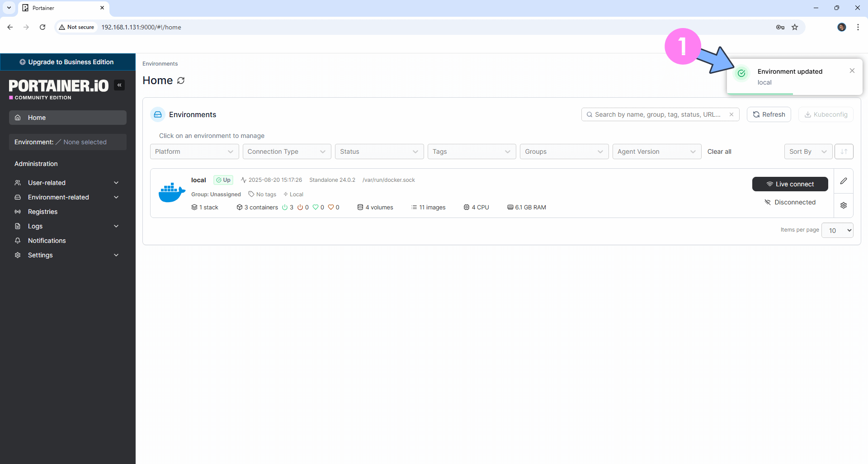Viewport: 868px width, 464px height.
Task: Clear the search box using its X icon
Action: point(731,114)
